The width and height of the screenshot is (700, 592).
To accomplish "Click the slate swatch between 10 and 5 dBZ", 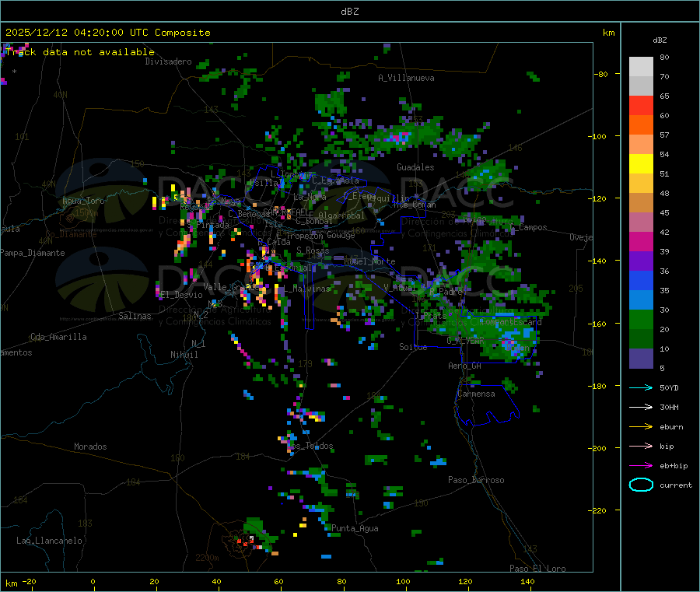I will click(641, 359).
